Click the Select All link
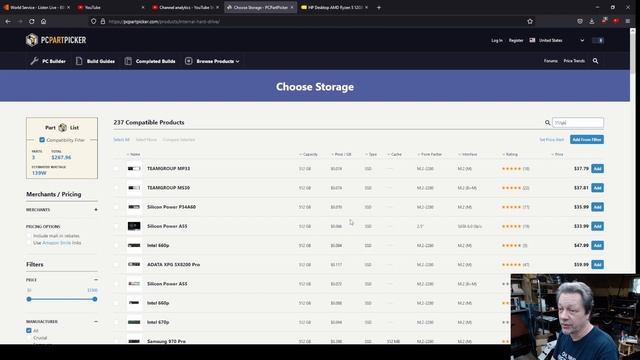The height and width of the screenshot is (360, 640). [121, 140]
